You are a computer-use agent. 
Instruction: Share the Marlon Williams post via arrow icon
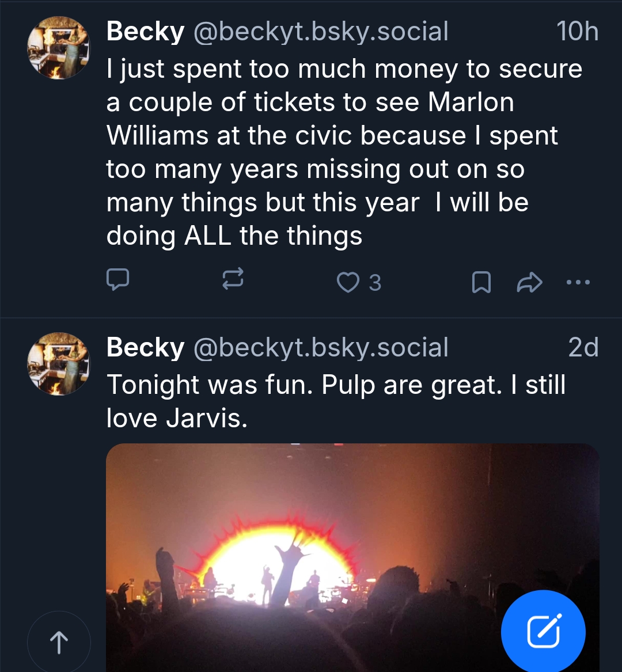(x=529, y=282)
